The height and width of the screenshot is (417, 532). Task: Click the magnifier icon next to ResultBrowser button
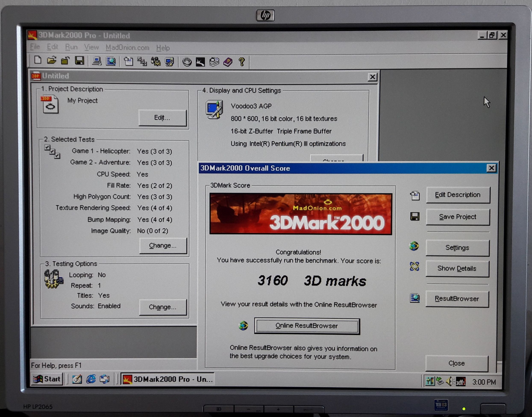coord(415,298)
